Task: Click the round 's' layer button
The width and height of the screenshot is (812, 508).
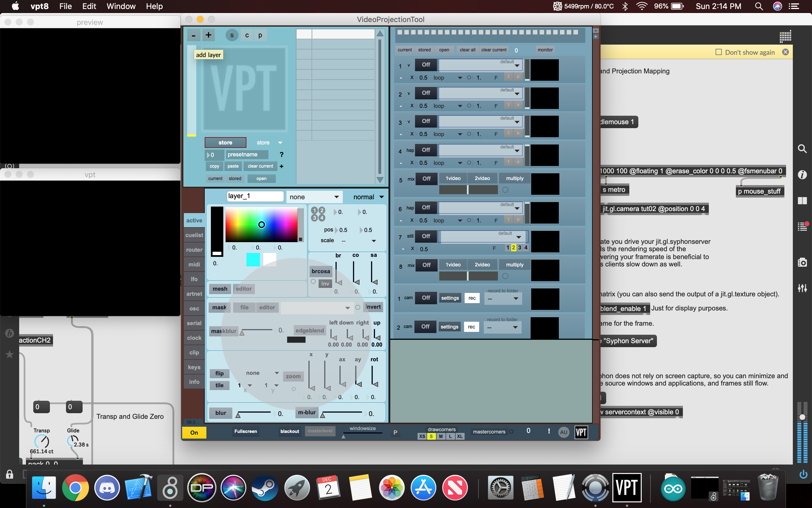Action: [232, 35]
